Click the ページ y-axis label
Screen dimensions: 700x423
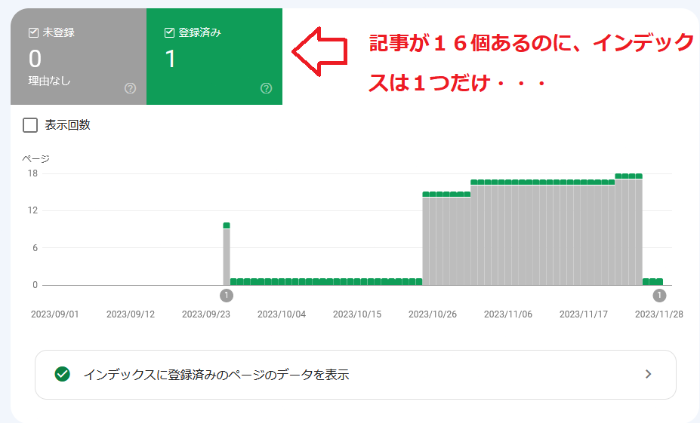pos(36,158)
